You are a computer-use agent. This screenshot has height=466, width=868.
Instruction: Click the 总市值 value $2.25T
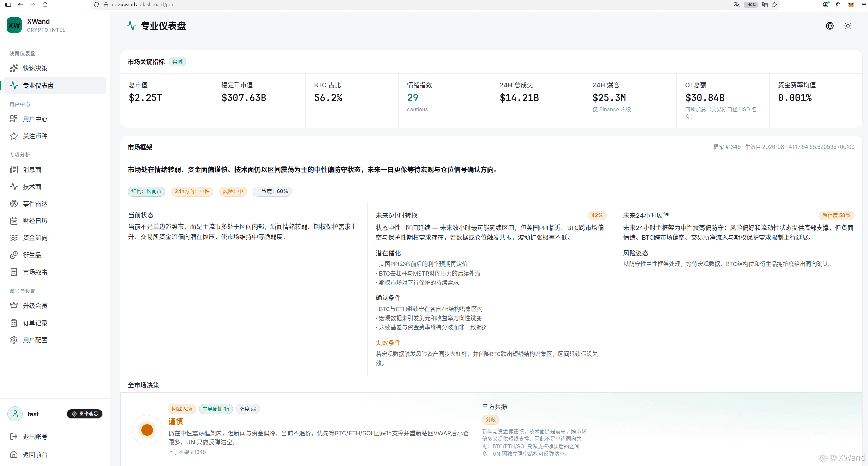145,98
